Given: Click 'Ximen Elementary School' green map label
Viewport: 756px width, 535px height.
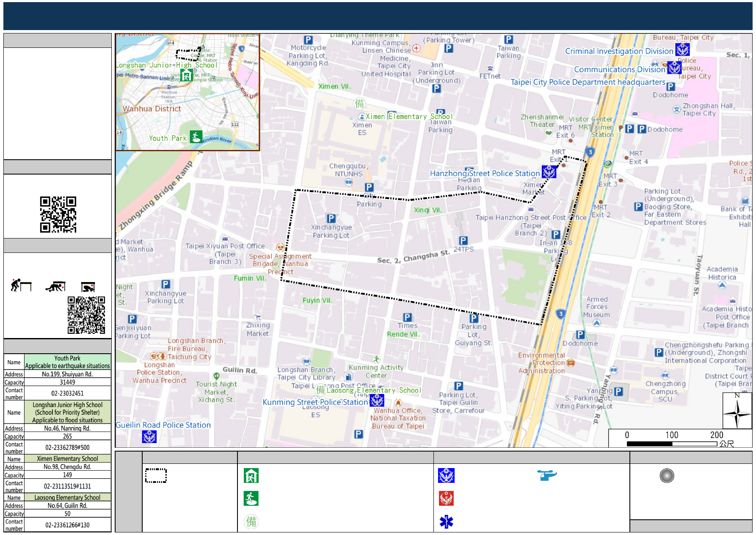Looking at the screenshot, I should 409,116.
